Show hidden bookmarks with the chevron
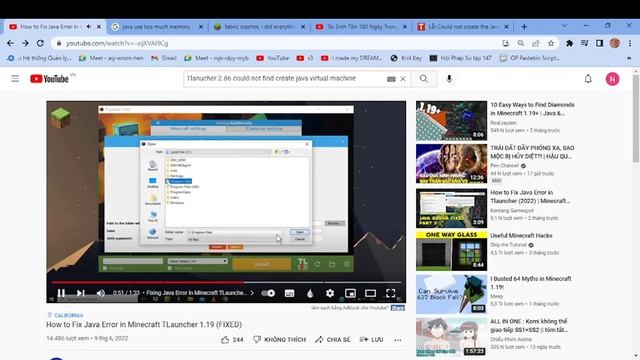This screenshot has width=640, height=360. [x=629, y=58]
